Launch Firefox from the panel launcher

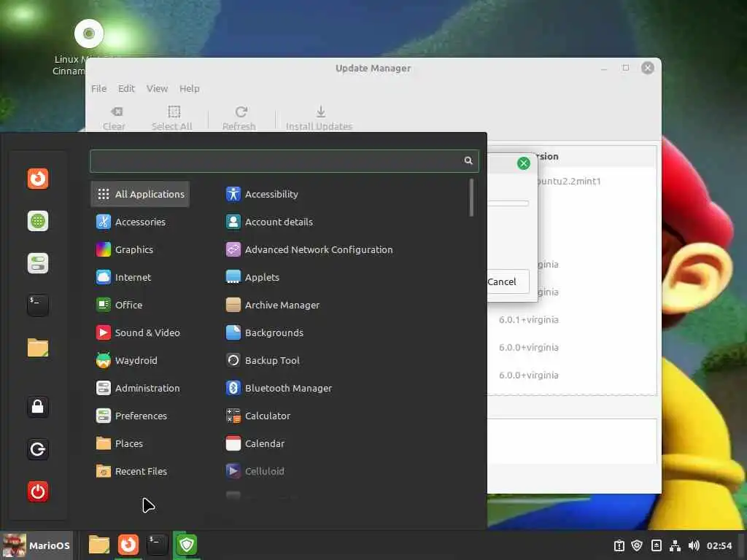tap(128, 545)
